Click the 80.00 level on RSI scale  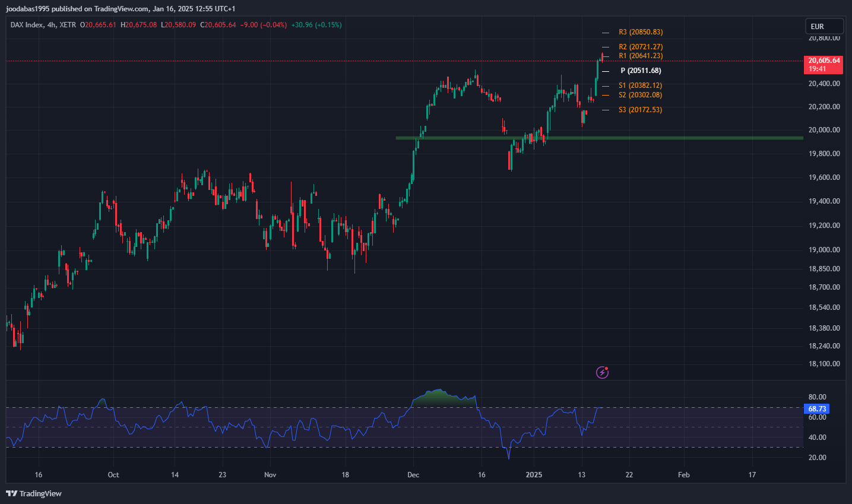[x=817, y=397]
